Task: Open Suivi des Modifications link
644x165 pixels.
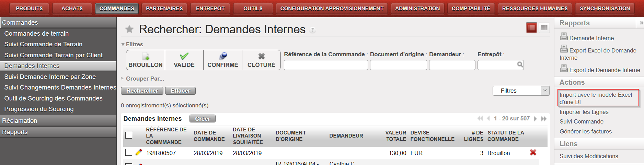Action: [589, 156]
